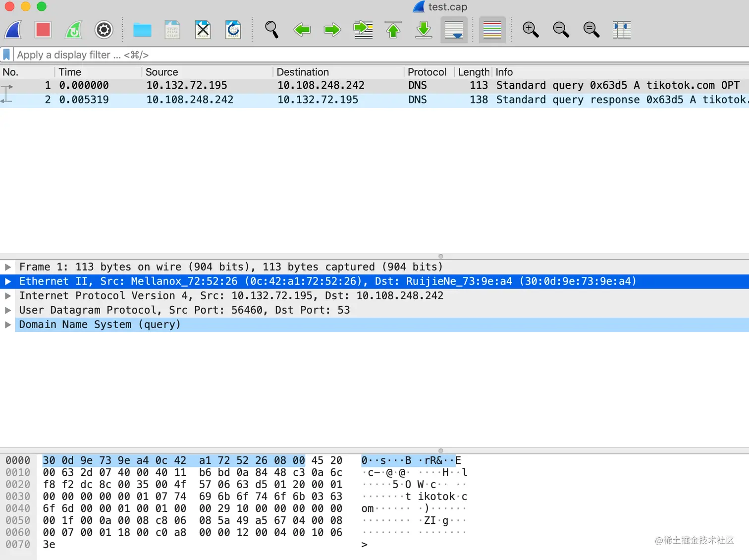
Task: Start capturing packets with shark fin icon
Action: (x=13, y=30)
